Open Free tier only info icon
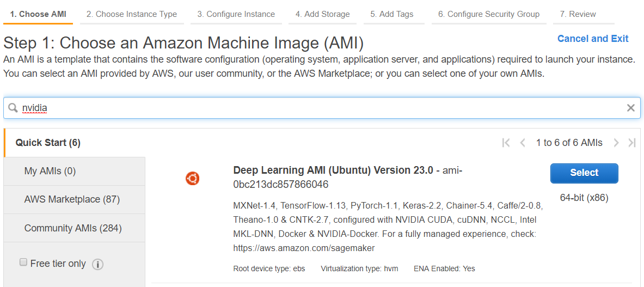Screen dimensions: 644x287 pyautogui.click(x=97, y=265)
